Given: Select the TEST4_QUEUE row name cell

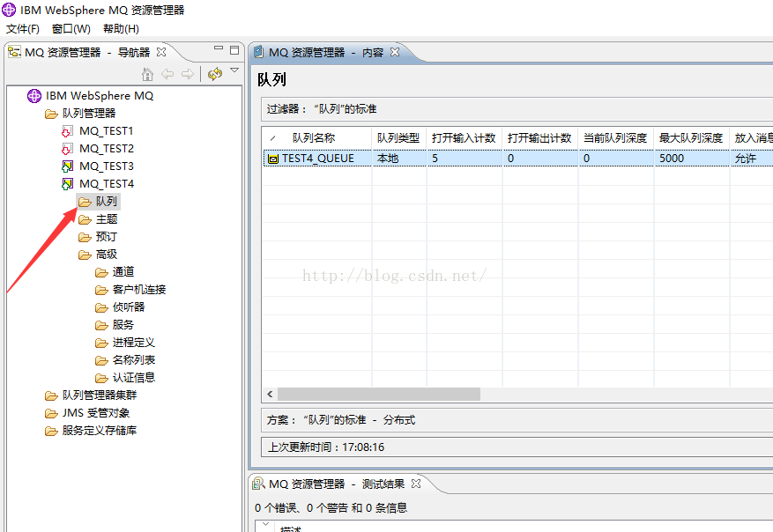Looking at the screenshot, I should [318, 159].
